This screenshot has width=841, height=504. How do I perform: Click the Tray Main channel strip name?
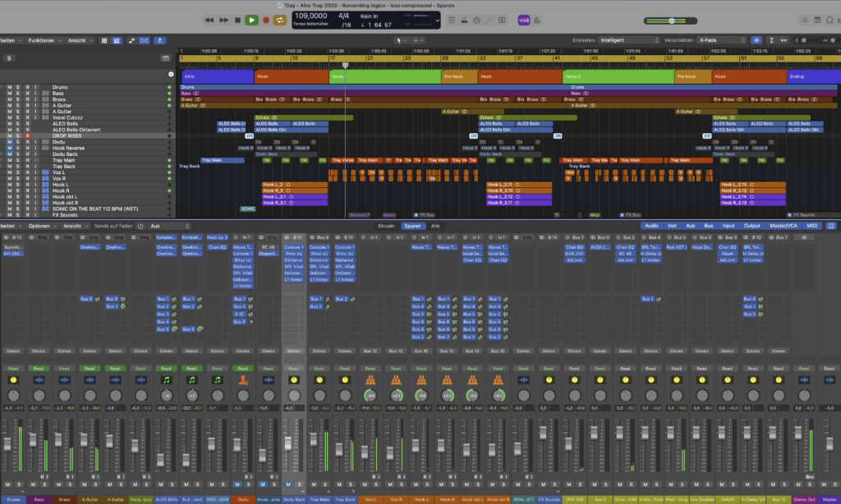pyautogui.click(x=319, y=500)
